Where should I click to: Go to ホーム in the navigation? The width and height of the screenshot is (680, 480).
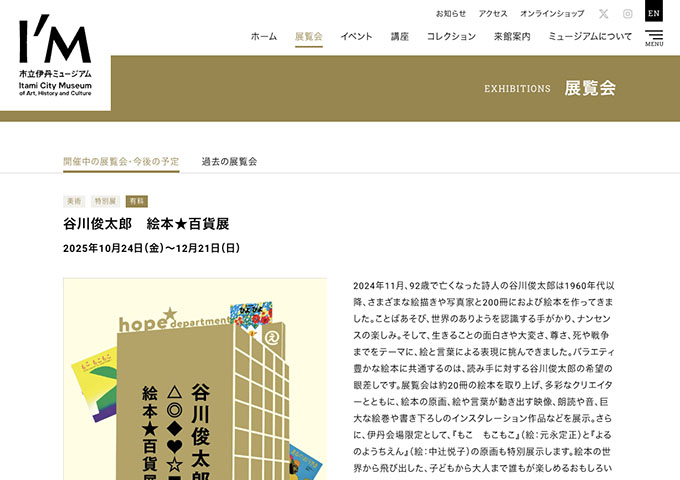click(264, 37)
